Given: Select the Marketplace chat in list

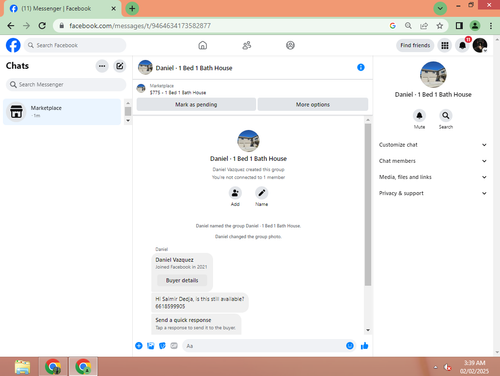Looking at the screenshot, I should [62, 112].
